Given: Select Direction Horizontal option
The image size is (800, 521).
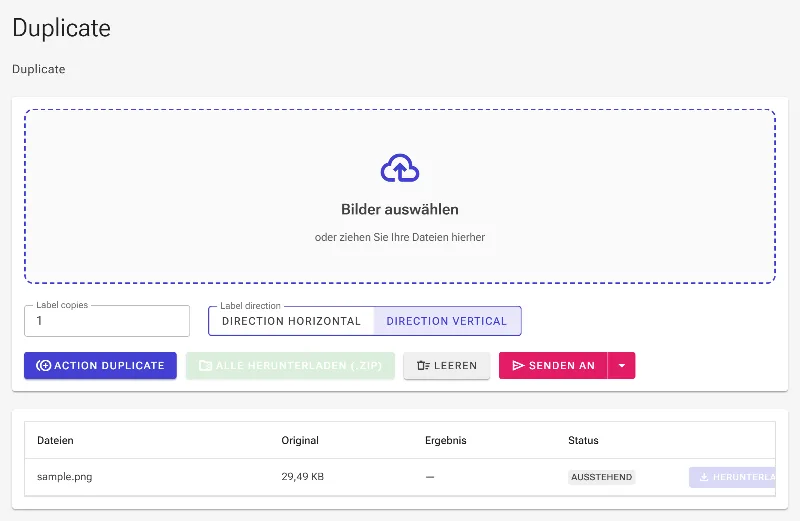Looking at the screenshot, I should coord(291,321).
